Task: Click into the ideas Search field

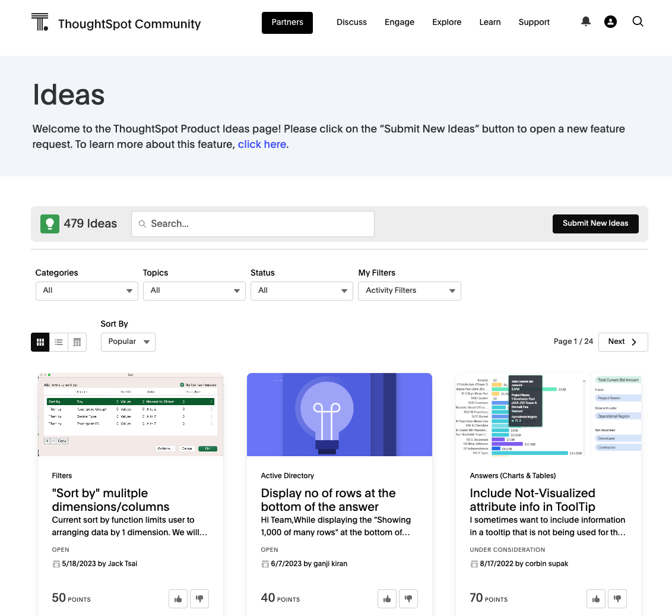Action: (253, 224)
